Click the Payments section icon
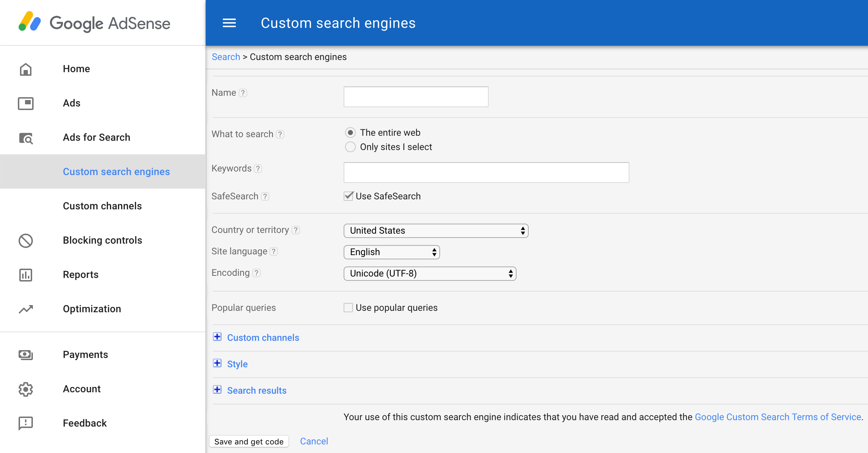The image size is (868, 453). click(26, 354)
